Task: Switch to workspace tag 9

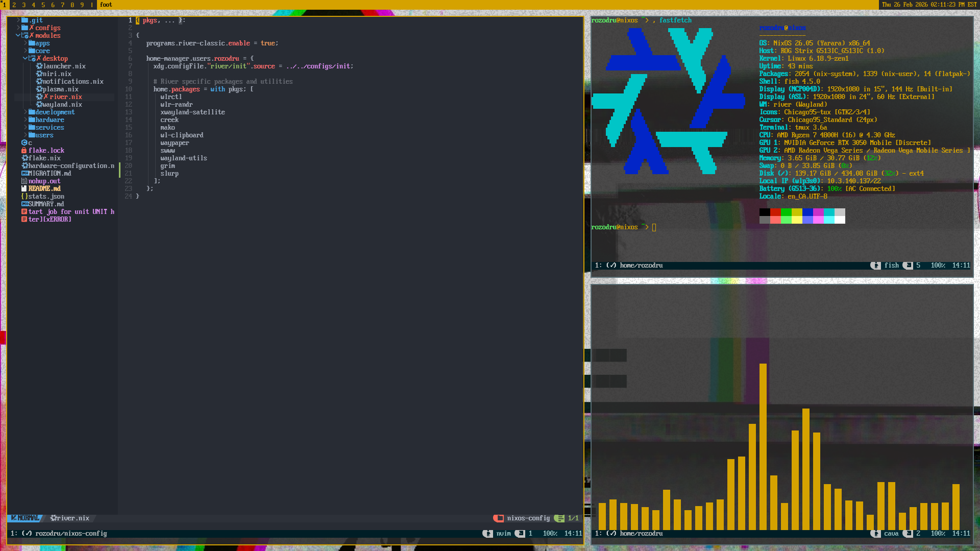Action: tap(82, 5)
